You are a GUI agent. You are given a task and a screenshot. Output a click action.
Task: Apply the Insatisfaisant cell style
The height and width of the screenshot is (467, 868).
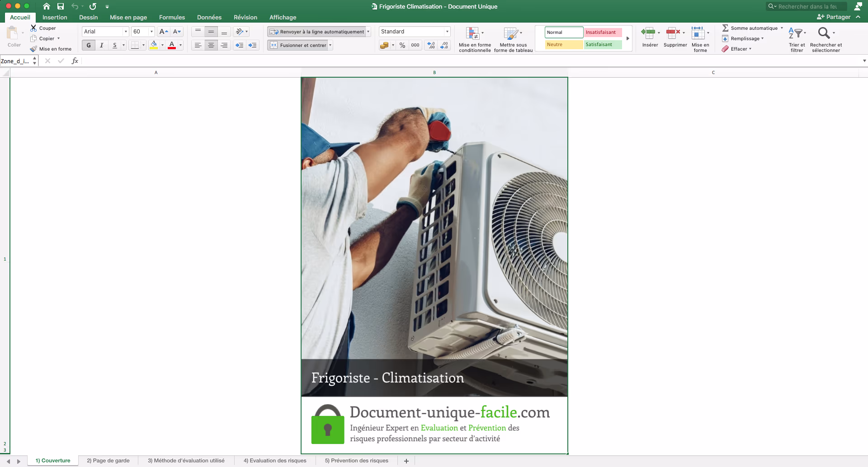[x=603, y=33]
